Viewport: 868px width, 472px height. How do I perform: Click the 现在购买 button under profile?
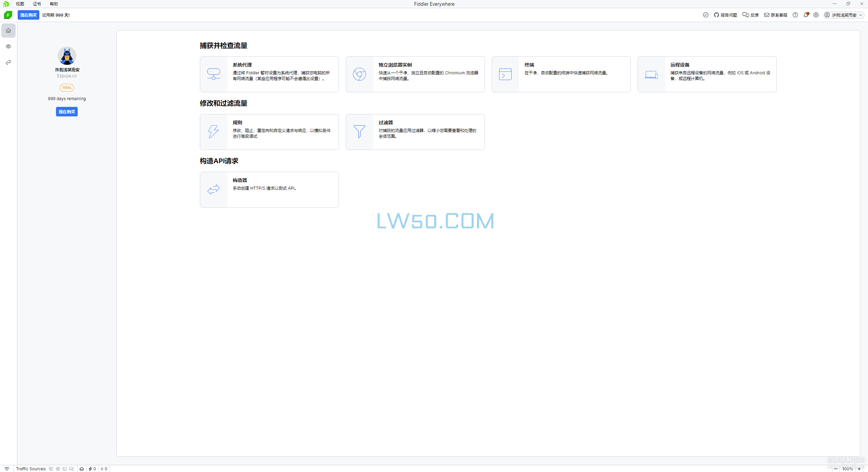(x=67, y=112)
